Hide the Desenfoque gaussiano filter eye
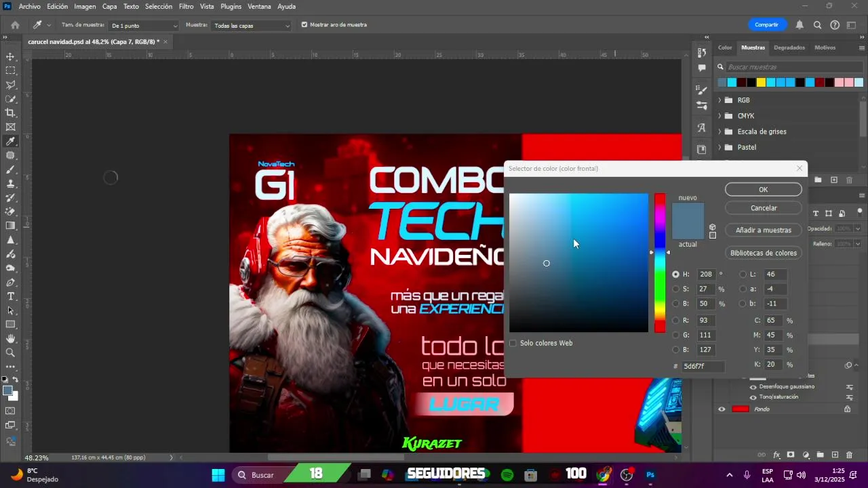Screen dimensions: 868x488 coord(753,387)
